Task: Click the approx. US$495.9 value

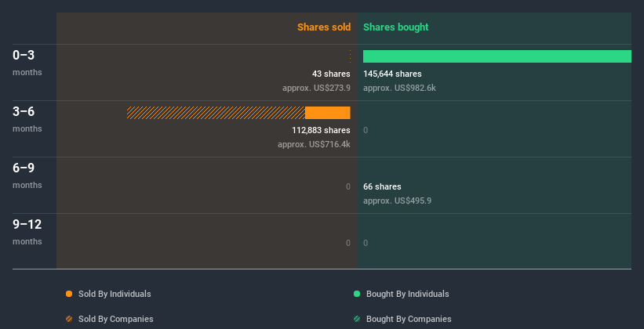Action: pos(397,201)
